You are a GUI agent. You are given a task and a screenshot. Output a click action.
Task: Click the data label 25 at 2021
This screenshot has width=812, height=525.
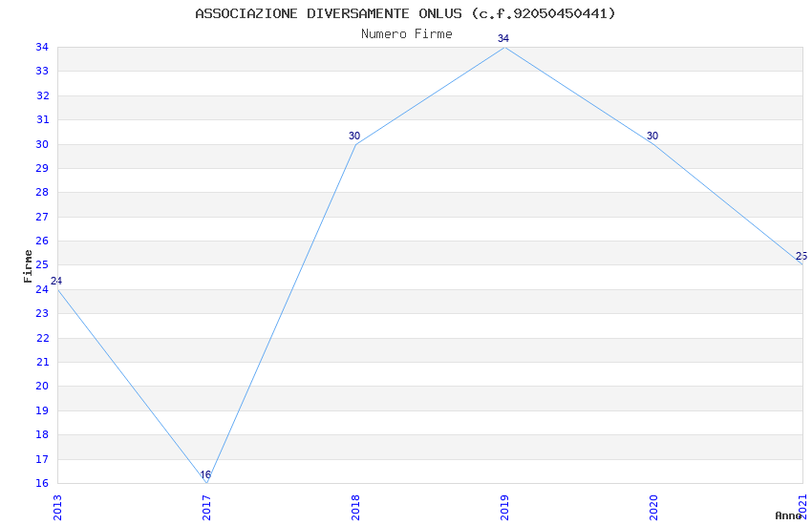(x=801, y=256)
